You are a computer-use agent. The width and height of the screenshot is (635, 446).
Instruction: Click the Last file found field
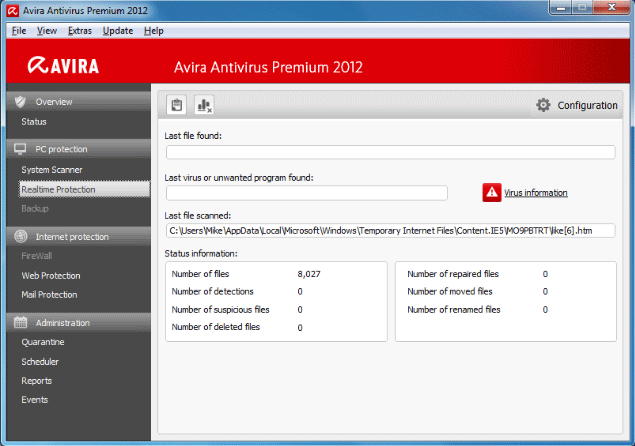(x=390, y=152)
